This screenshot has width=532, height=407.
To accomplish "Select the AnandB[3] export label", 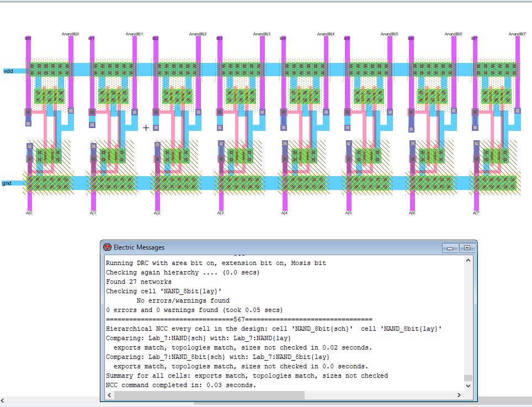I will pyautogui.click(x=262, y=34).
